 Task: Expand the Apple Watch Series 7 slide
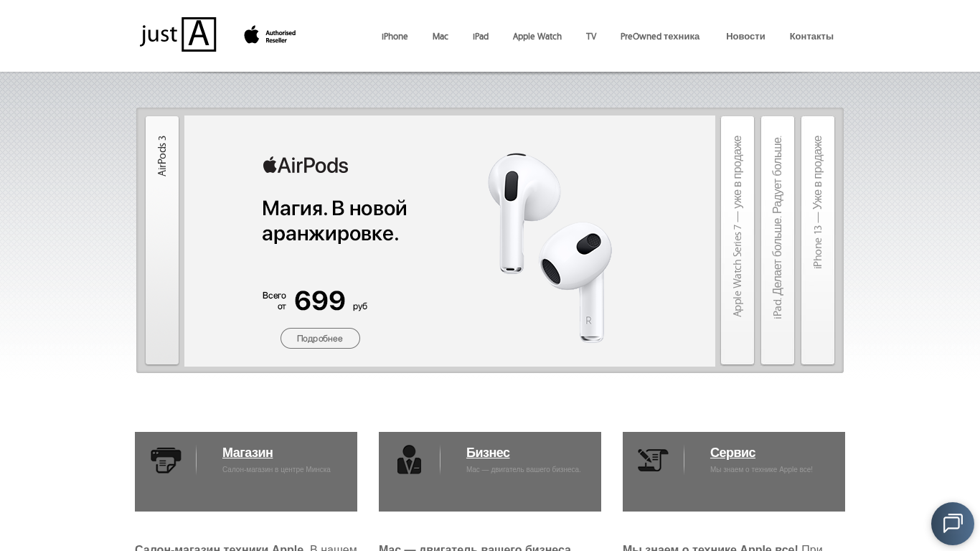738,240
